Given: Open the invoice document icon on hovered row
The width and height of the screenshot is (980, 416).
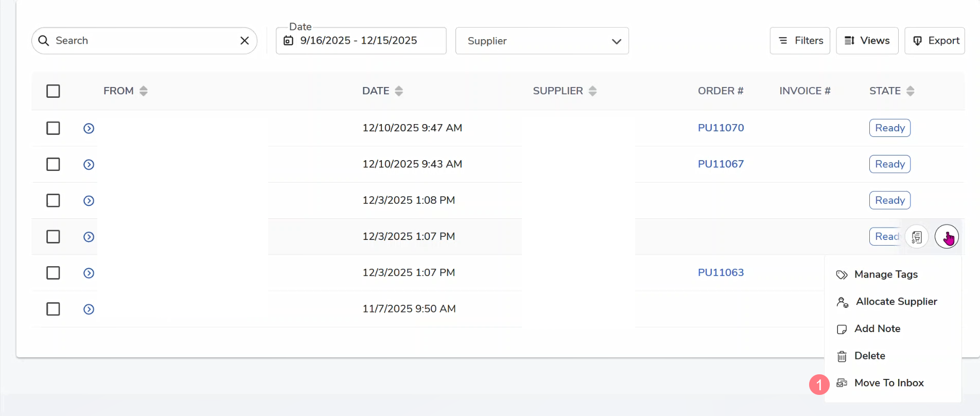Looking at the screenshot, I should point(916,237).
